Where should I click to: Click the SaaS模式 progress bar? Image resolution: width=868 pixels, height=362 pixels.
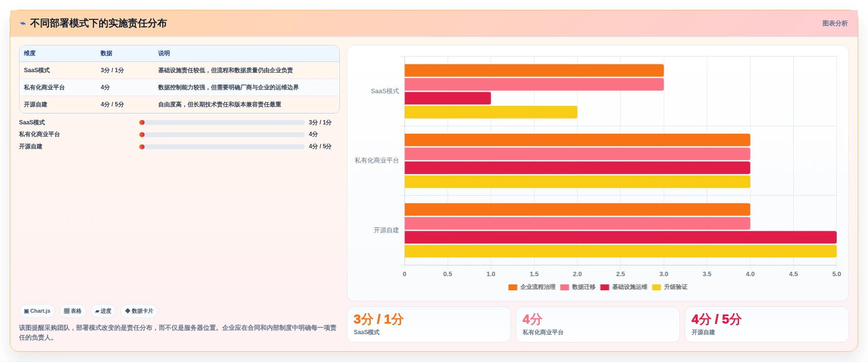pos(222,122)
